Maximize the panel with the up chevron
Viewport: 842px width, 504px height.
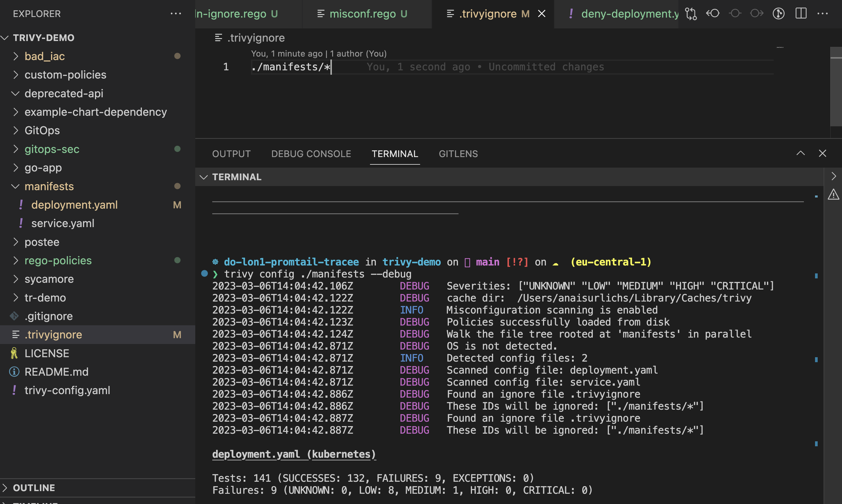click(801, 154)
